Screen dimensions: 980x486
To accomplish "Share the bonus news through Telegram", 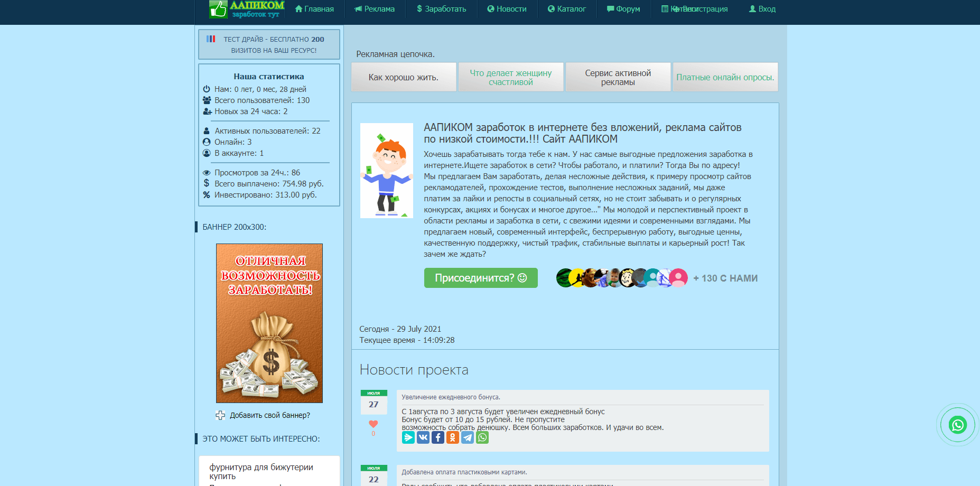I will pyautogui.click(x=468, y=437).
